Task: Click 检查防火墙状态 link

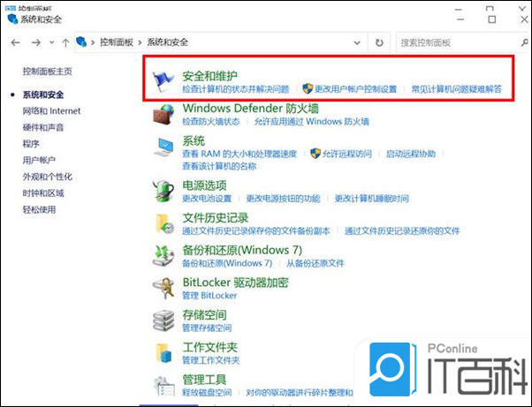Action: click(211, 121)
